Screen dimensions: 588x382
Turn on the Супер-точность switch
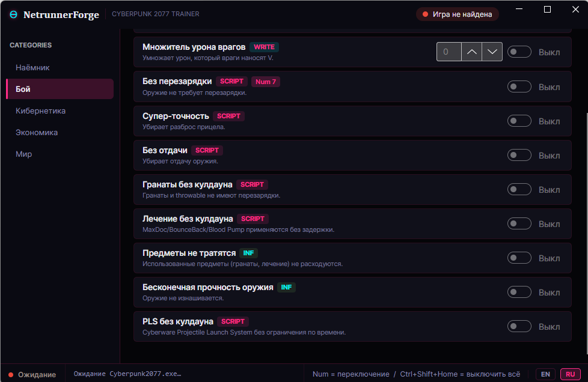coord(519,121)
